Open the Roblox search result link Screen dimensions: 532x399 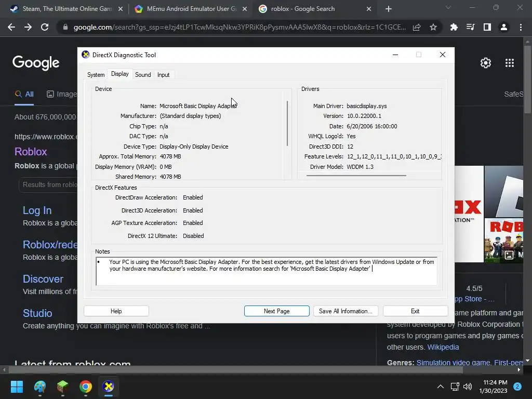click(31, 152)
